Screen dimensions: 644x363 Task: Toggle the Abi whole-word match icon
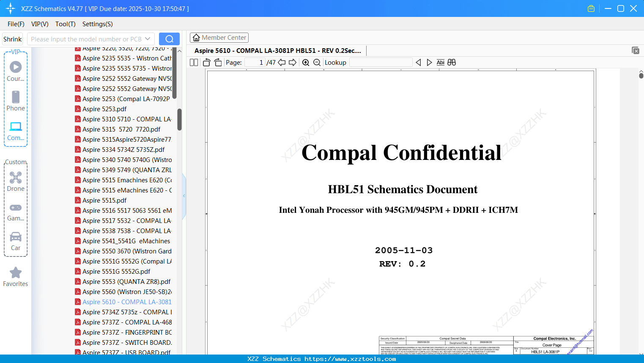tap(441, 63)
